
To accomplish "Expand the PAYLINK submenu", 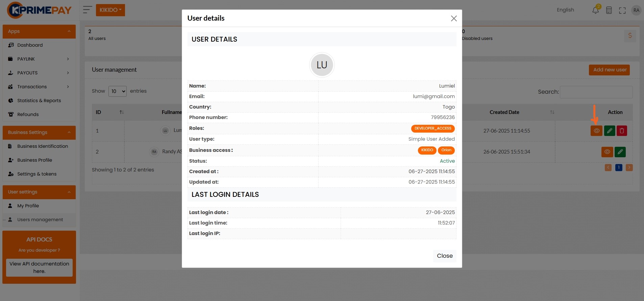I will tap(39, 59).
